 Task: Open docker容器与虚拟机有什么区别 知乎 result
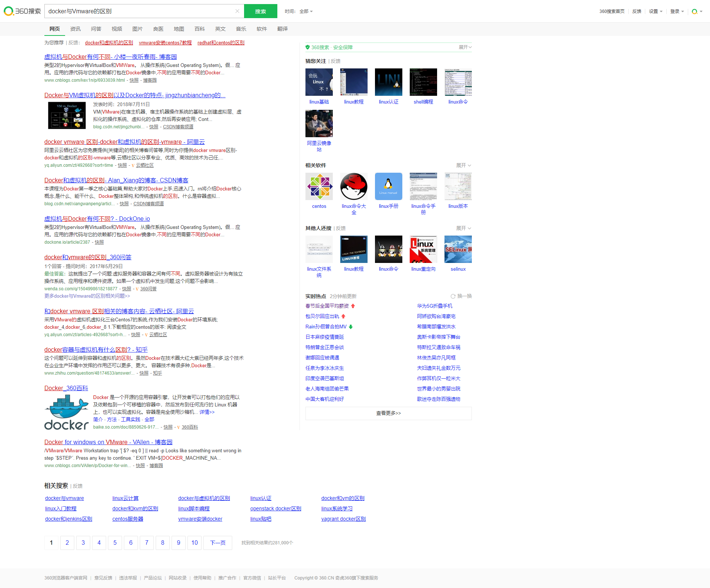pyautogui.click(x=96, y=349)
